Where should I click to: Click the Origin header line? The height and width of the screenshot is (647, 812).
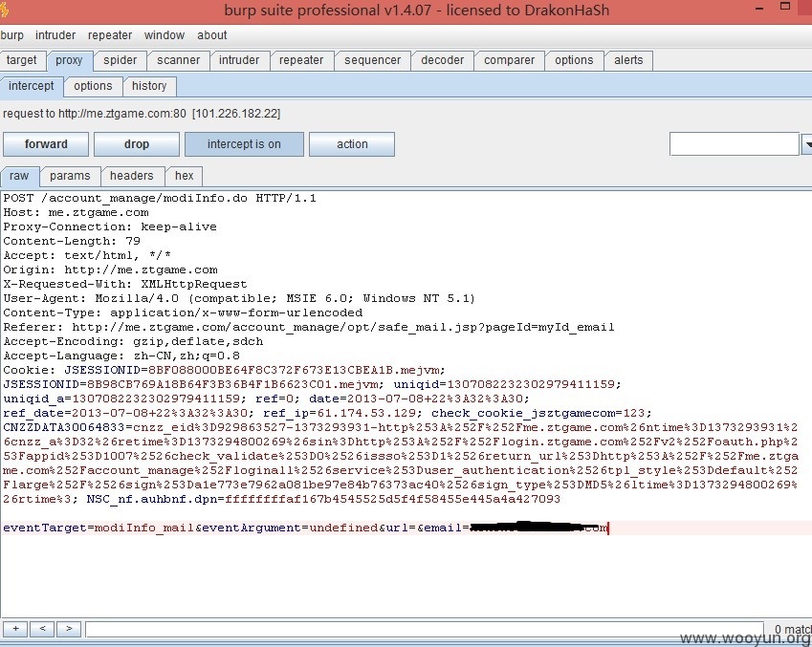tap(110, 270)
